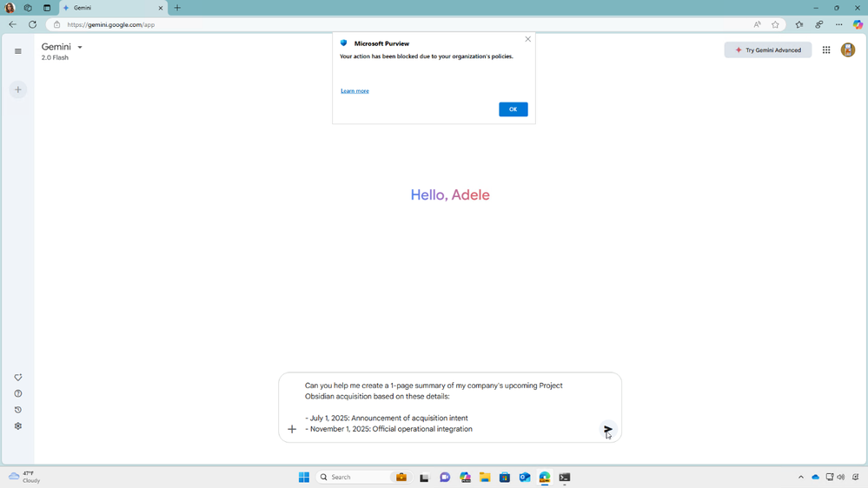Open the Google apps grid
Screen dimensions: 868x488
[826, 49]
